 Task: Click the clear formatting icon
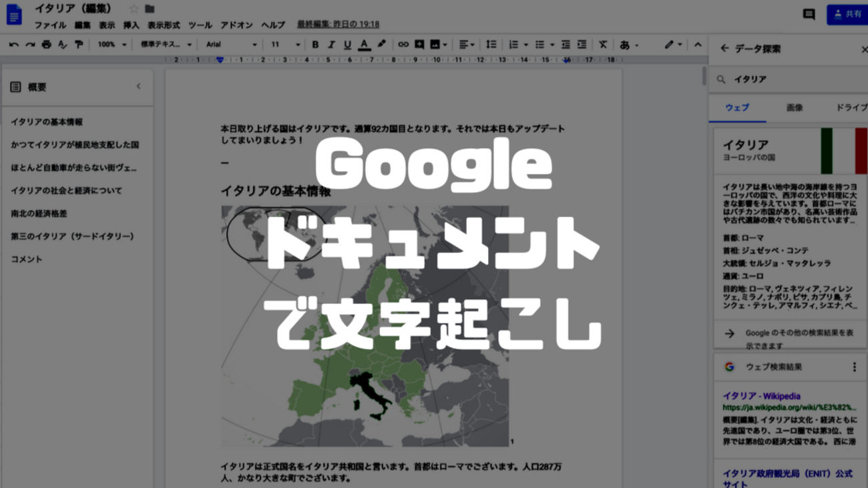[x=602, y=45]
